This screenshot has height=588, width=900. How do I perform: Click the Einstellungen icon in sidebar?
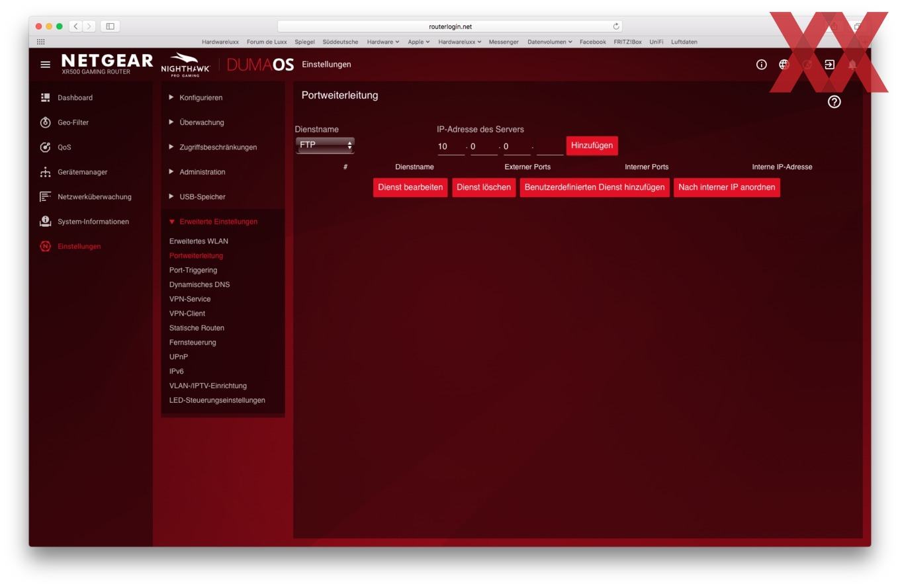(45, 247)
